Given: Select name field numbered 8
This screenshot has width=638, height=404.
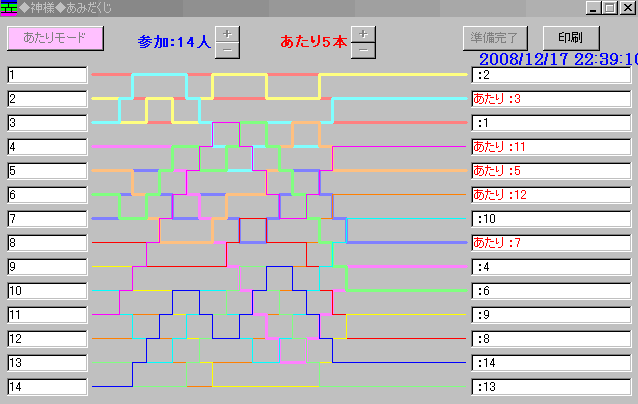Looking at the screenshot, I should (47, 243).
